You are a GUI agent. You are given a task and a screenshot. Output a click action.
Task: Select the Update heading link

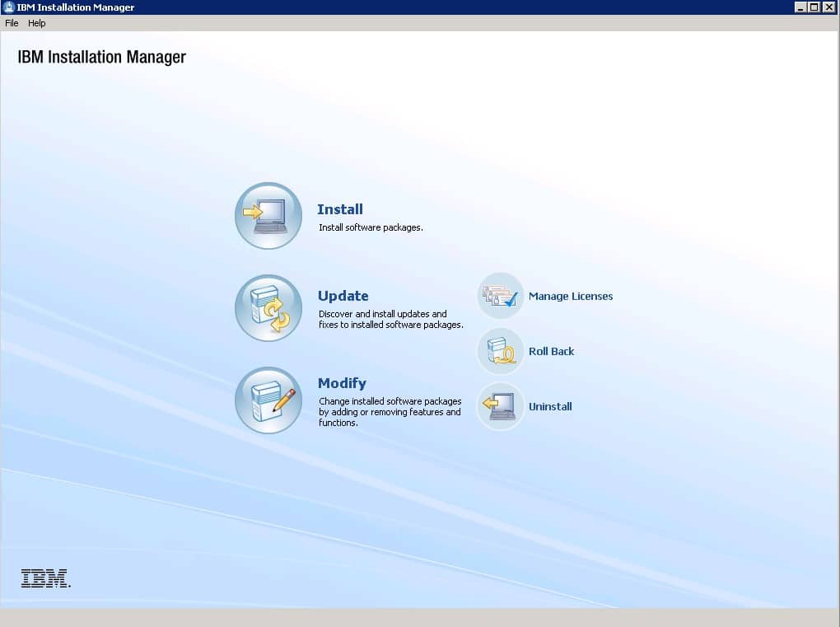click(x=343, y=296)
